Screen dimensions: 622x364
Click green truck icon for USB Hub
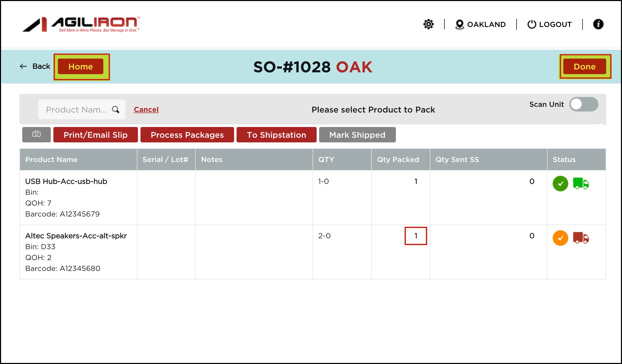(581, 183)
